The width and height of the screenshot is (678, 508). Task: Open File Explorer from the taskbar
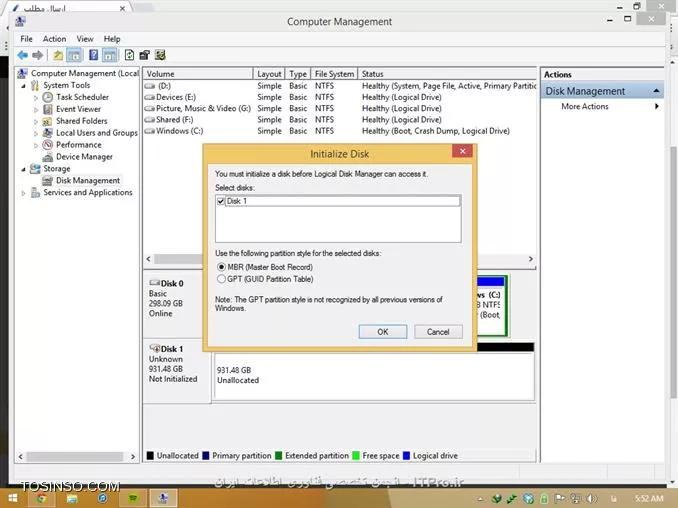[x=72, y=498]
